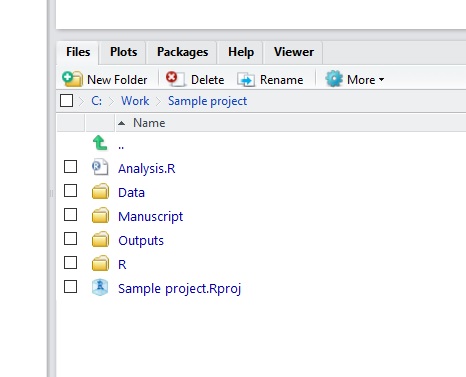Tick the Outputs folder checkbox
Image resolution: width=466 pixels, height=377 pixels.
pyautogui.click(x=70, y=239)
